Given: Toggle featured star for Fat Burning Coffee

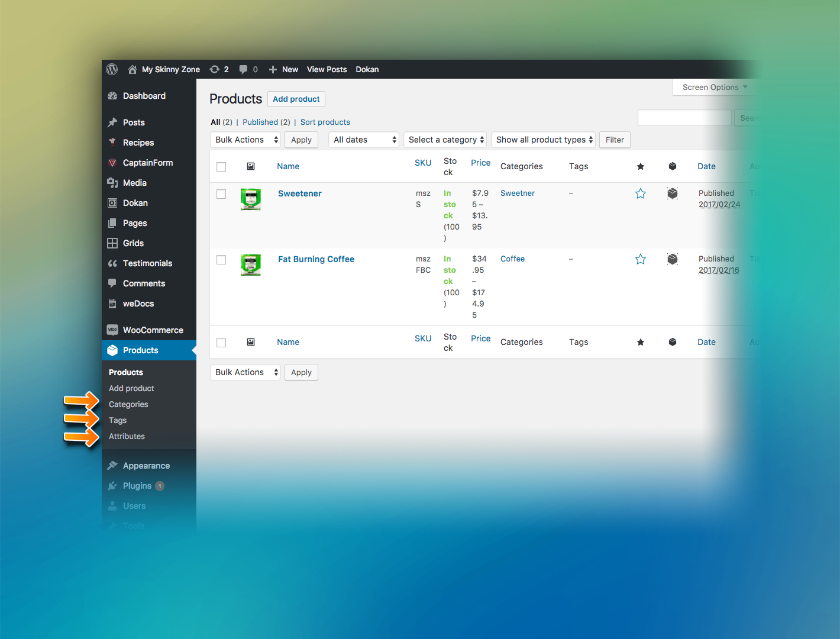Looking at the screenshot, I should tap(640, 259).
